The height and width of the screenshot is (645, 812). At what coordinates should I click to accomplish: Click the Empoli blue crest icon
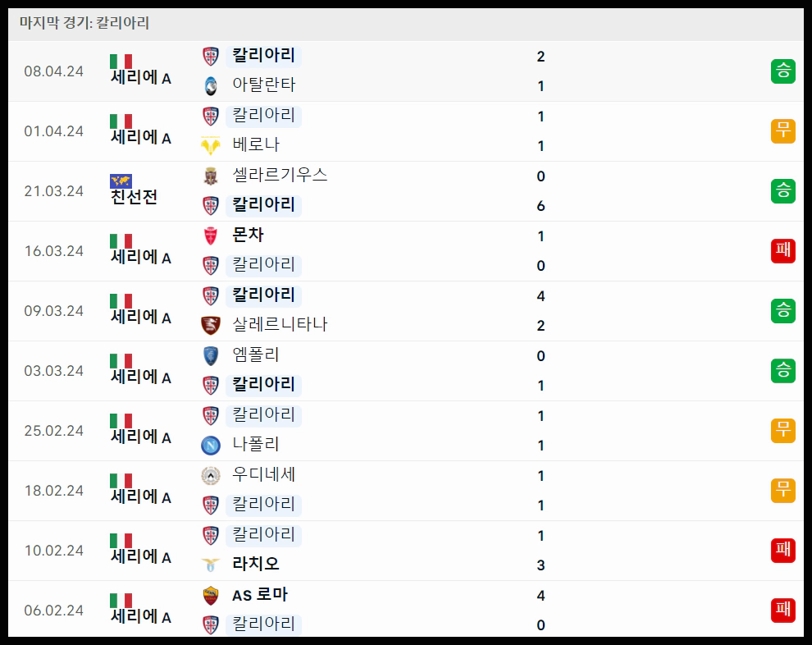[x=210, y=355]
